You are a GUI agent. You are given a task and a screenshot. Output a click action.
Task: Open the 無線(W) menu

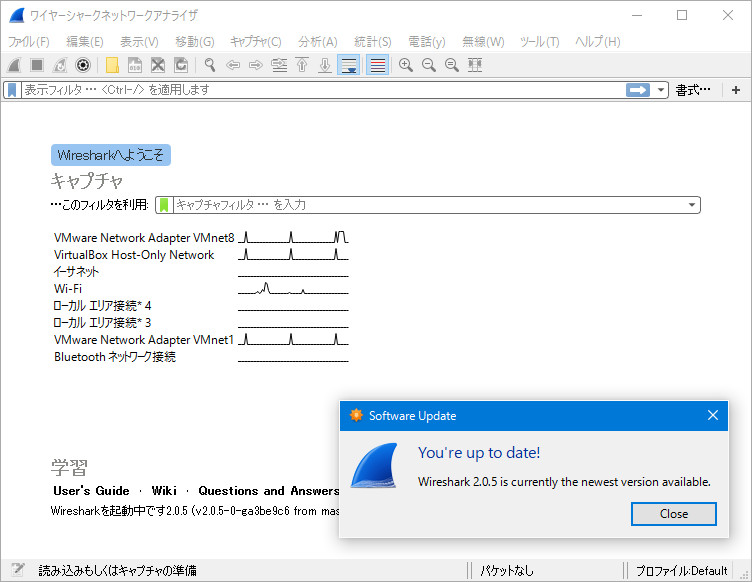483,42
